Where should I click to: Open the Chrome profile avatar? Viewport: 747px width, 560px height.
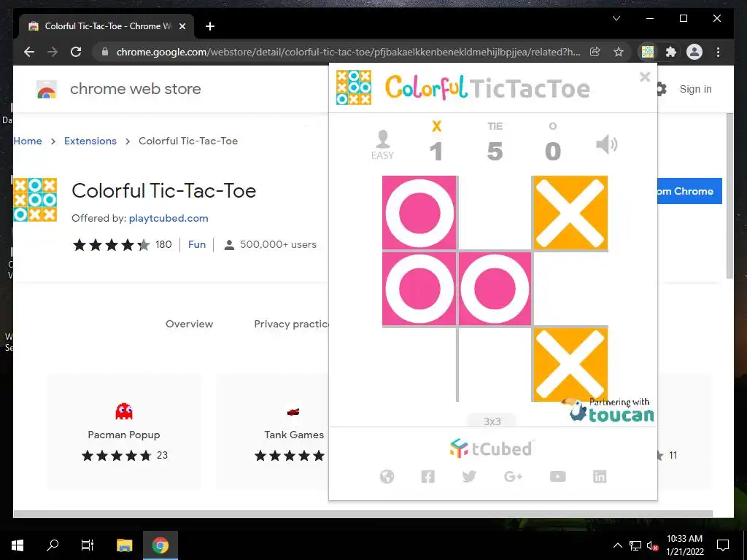click(694, 52)
